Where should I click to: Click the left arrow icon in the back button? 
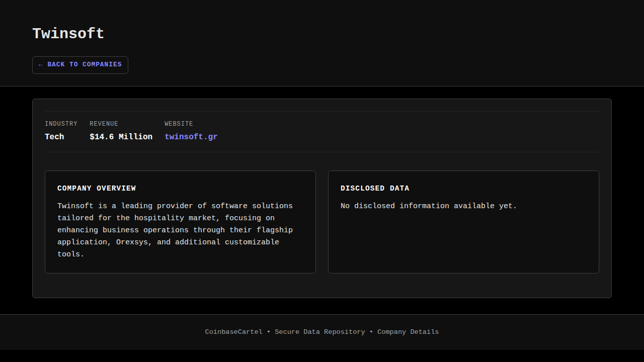pos(41,65)
